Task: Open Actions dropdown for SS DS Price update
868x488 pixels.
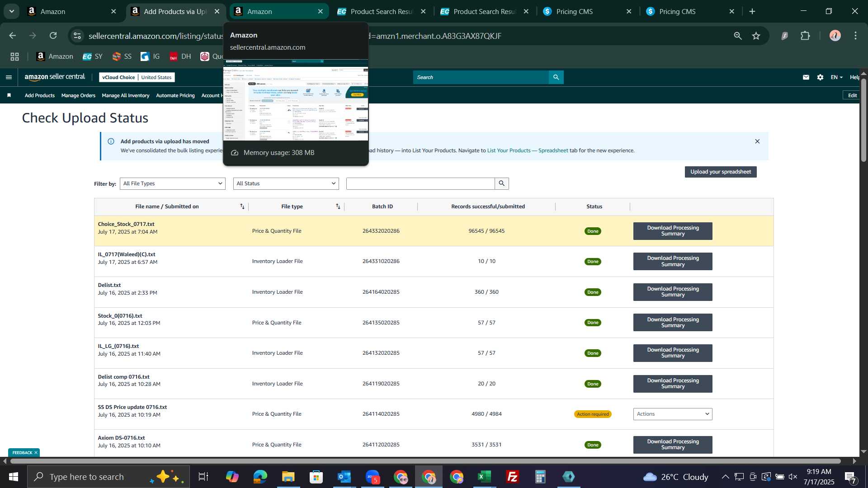Action: pos(673,414)
